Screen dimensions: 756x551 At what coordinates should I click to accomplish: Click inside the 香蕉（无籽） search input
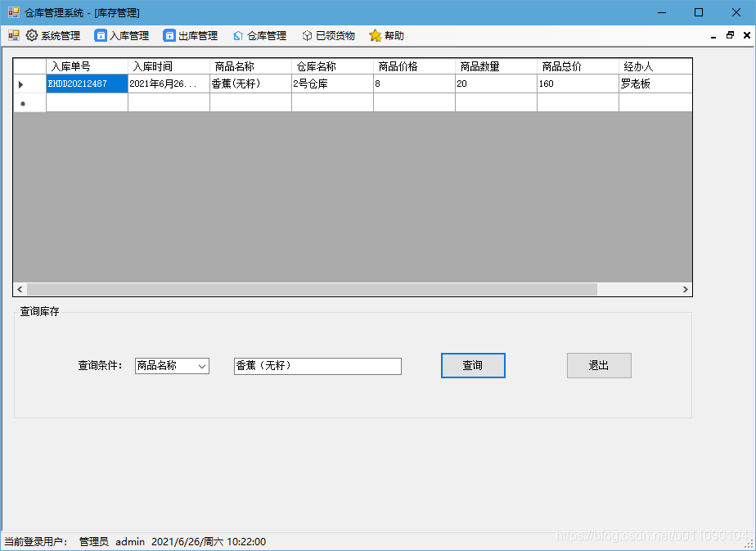click(317, 366)
